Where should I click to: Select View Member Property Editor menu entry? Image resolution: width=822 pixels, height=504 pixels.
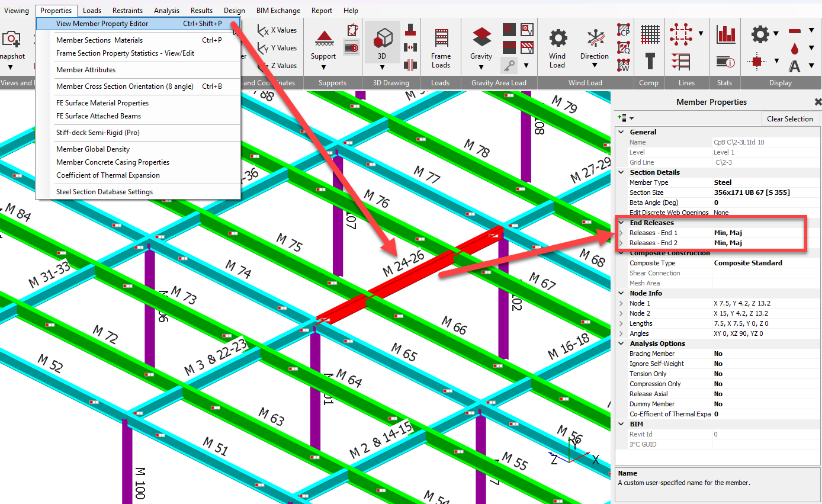coord(138,24)
